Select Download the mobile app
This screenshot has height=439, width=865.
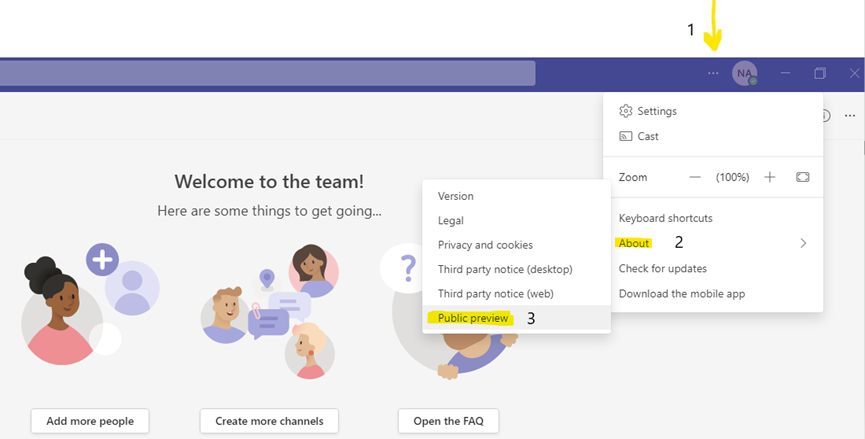[681, 294]
